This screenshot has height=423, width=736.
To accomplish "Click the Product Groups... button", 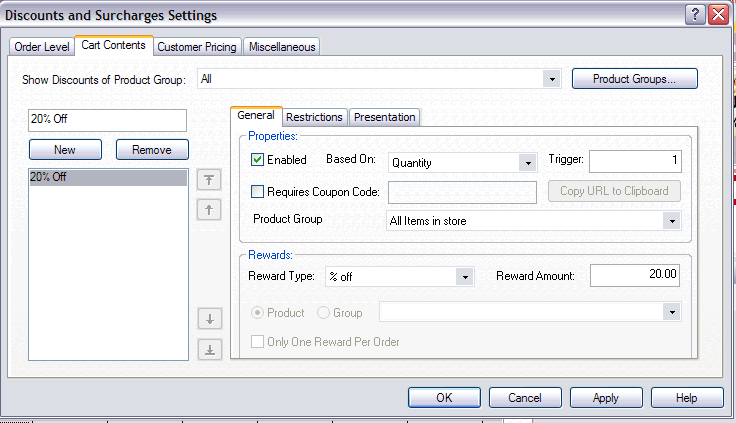I will (x=634, y=78).
